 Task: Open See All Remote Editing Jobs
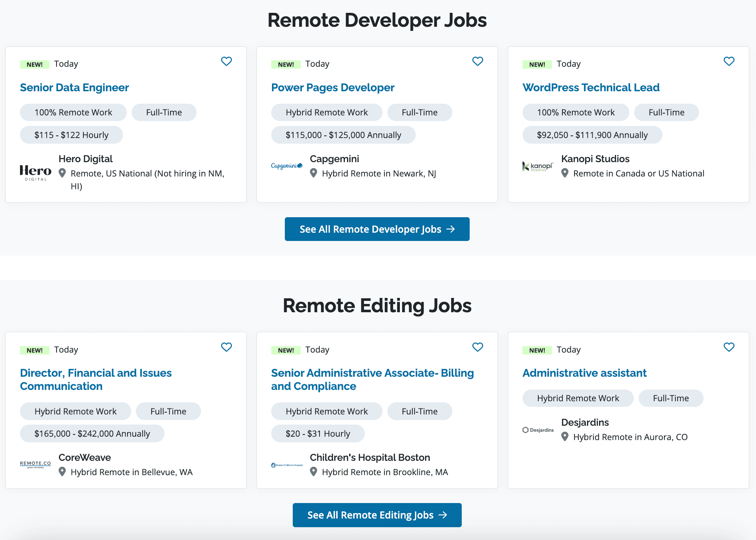[377, 515]
